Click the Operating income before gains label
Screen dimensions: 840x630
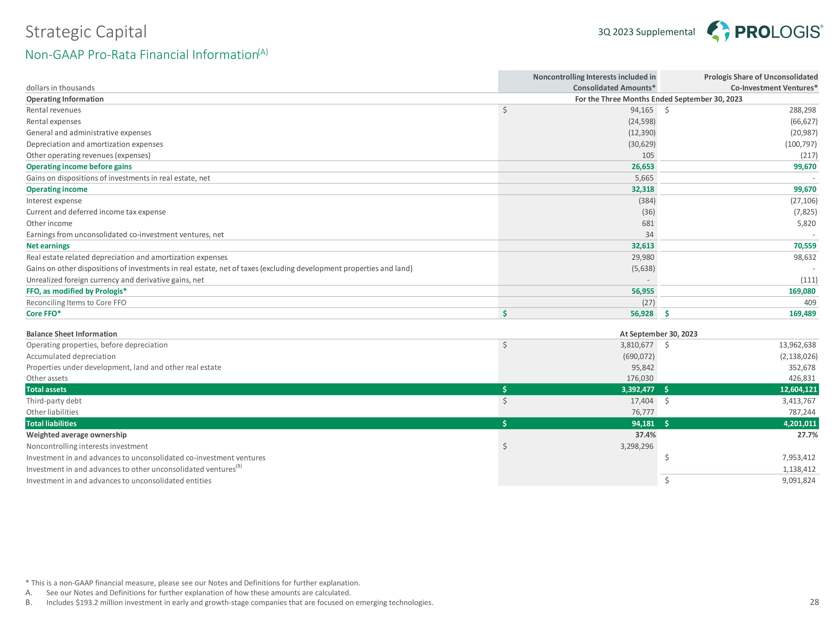(x=79, y=166)
